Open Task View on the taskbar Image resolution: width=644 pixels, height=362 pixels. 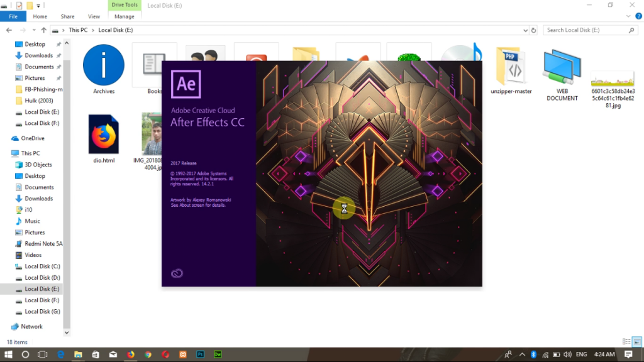(42, 354)
